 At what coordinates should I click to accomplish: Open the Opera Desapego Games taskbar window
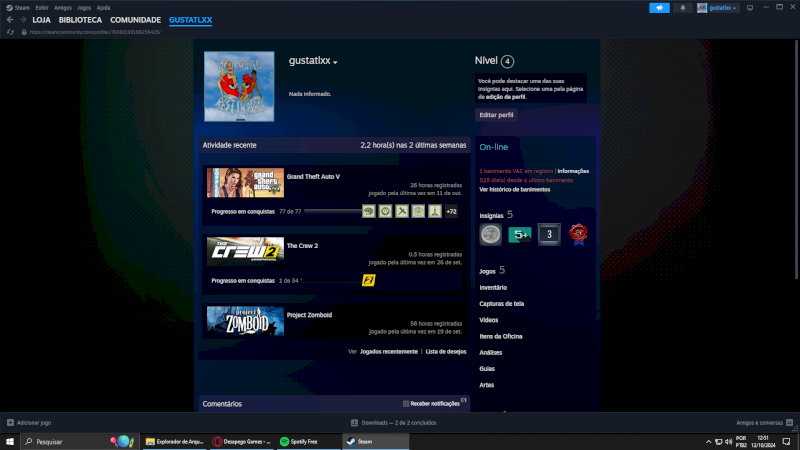pyautogui.click(x=241, y=441)
